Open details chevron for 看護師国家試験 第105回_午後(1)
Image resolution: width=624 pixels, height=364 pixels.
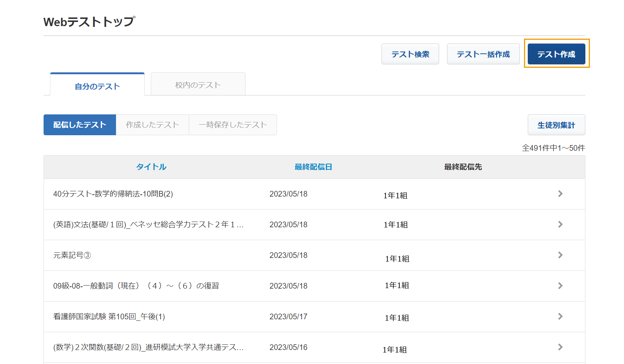561,316
